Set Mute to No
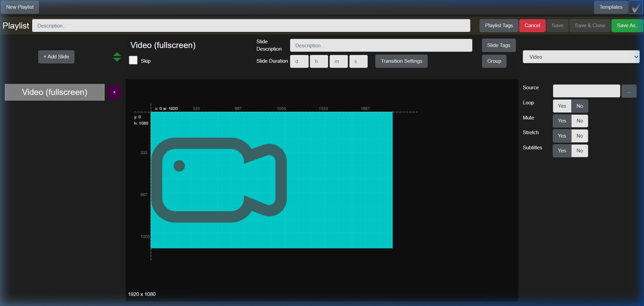644x306 pixels. coord(580,121)
